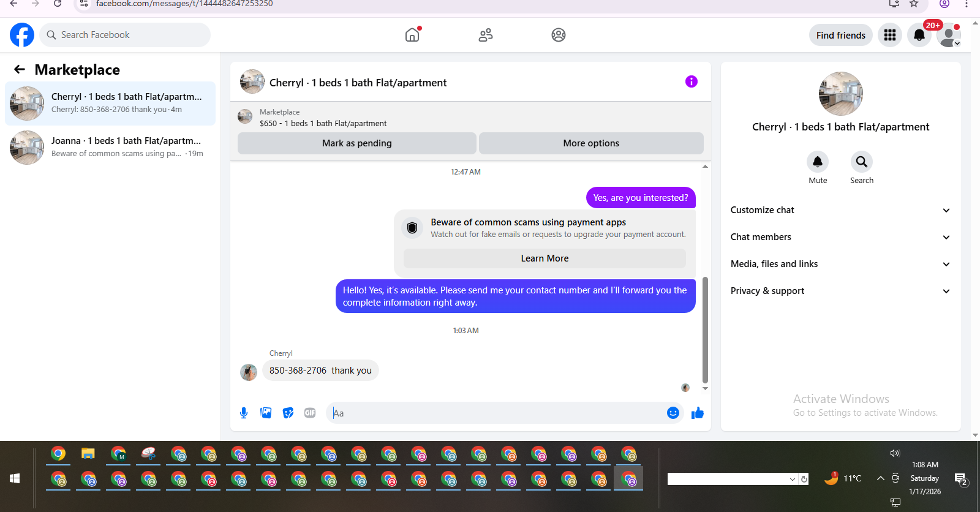Mute the Cherryl conversation
The image size is (980, 512).
click(x=818, y=162)
